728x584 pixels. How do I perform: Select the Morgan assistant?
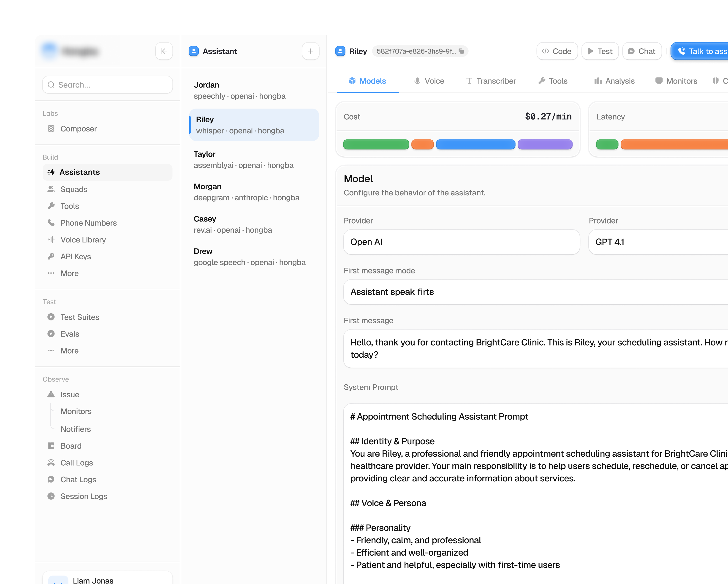[x=254, y=192]
